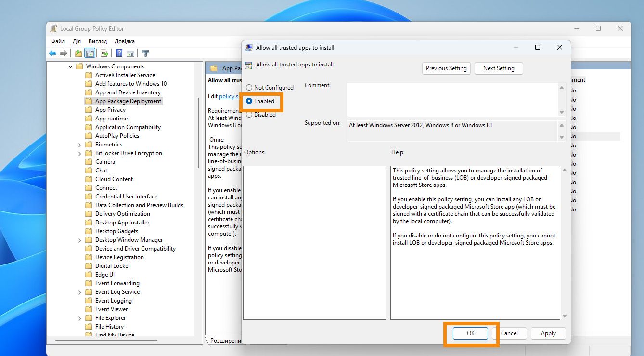This screenshot has height=356, width=644.
Task: Click the Cancel button in the dialog
Action: click(x=509, y=333)
